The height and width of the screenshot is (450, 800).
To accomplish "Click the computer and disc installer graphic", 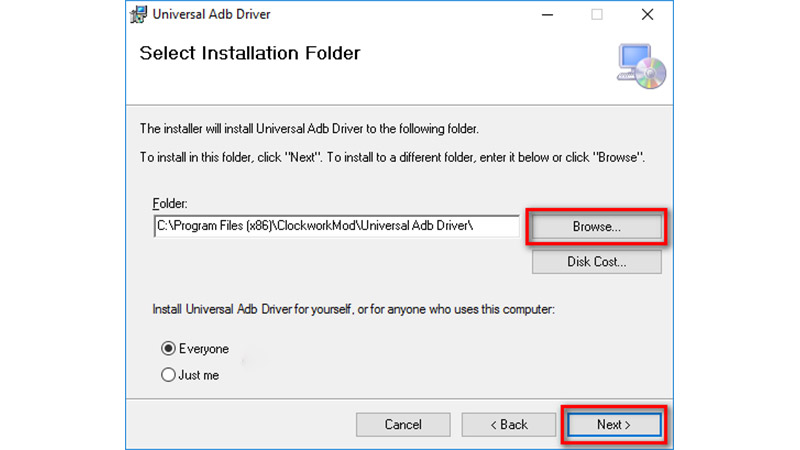I will tap(641, 66).
